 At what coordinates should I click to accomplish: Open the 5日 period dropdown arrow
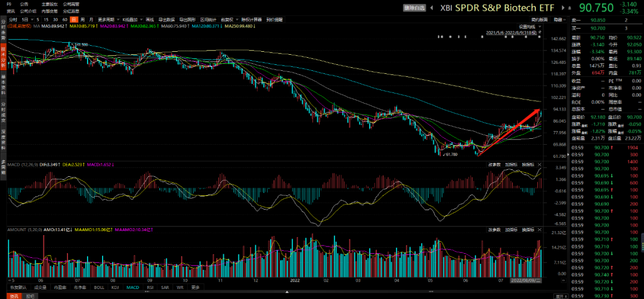(x=32, y=19)
